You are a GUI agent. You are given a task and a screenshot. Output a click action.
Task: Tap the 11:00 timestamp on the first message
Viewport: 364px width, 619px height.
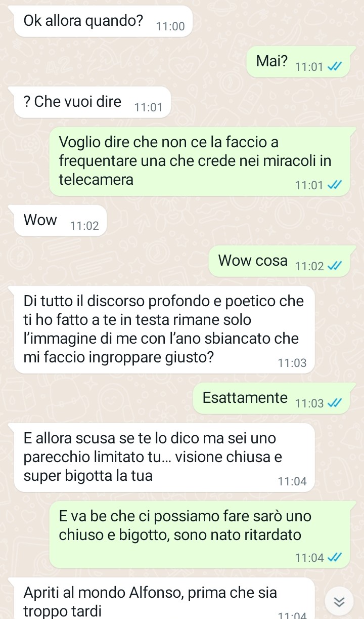(x=170, y=27)
